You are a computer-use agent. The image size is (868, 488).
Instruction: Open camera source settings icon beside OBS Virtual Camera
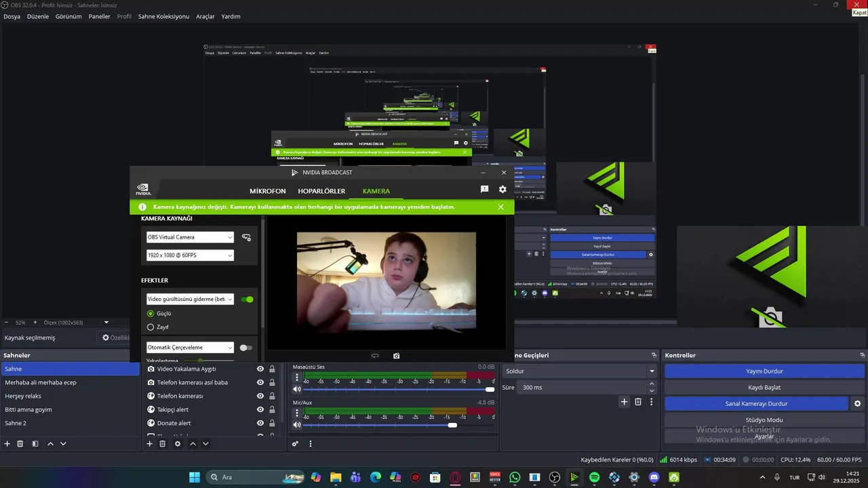[x=246, y=237]
